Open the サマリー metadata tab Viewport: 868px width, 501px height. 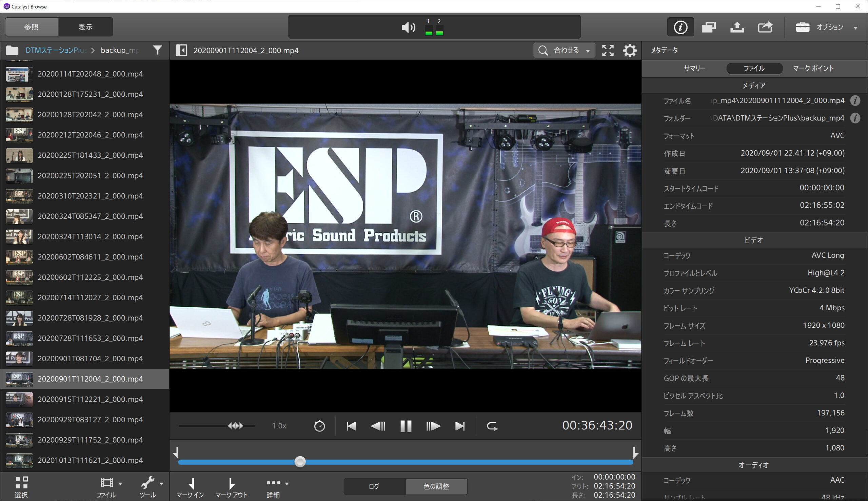(694, 68)
